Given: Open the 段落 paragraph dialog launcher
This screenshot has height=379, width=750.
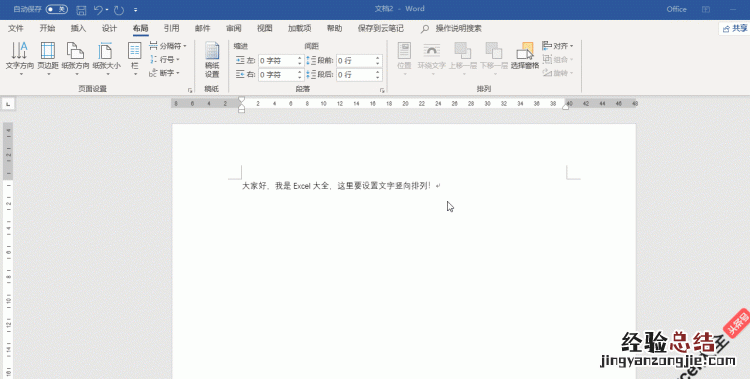Looking at the screenshot, I should (x=382, y=90).
